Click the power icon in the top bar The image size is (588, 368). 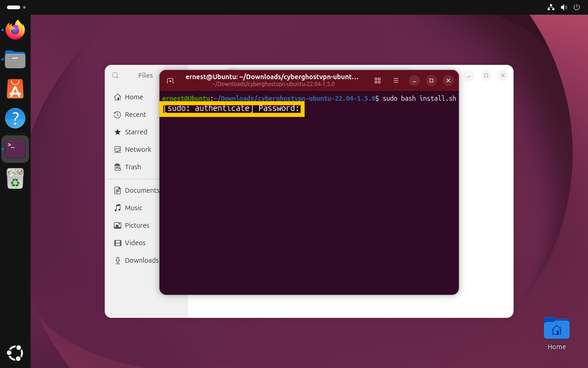577,7
